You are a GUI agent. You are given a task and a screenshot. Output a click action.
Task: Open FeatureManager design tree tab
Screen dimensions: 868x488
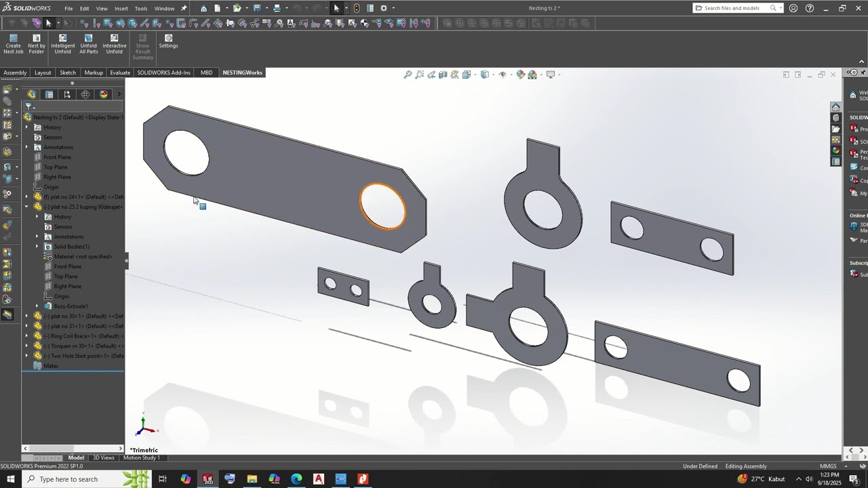[31, 94]
